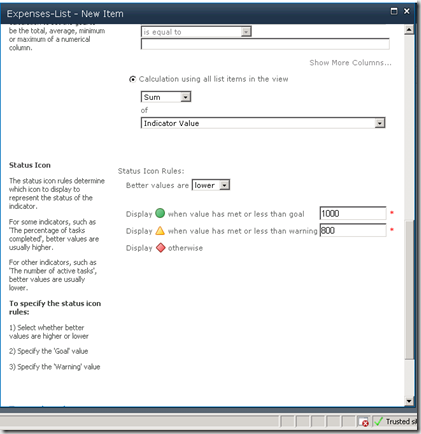
Task: Click the Trusted sites green checkmark icon
Action: [x=378, y=422]
